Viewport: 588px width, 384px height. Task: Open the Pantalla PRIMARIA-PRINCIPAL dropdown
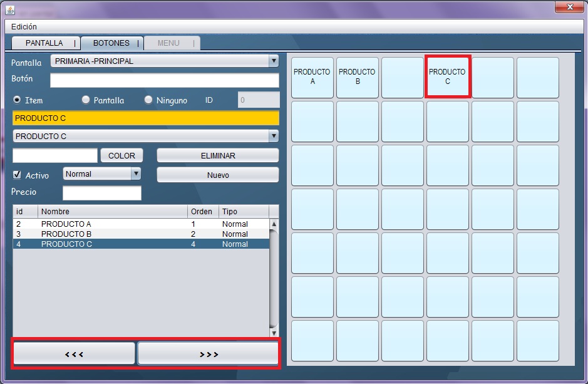273,61
